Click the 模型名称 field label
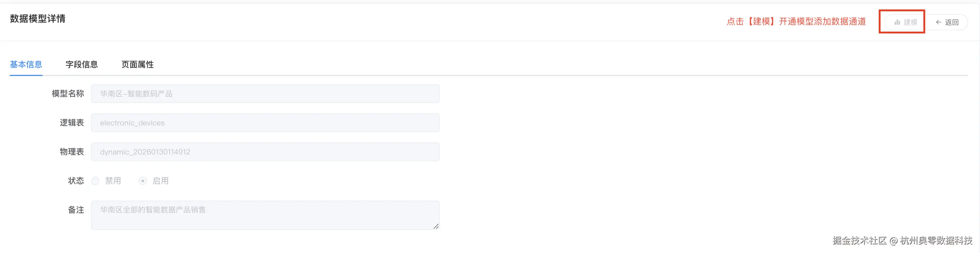The height and width of the screenshot is (253, 980). (x=68, y=93)
